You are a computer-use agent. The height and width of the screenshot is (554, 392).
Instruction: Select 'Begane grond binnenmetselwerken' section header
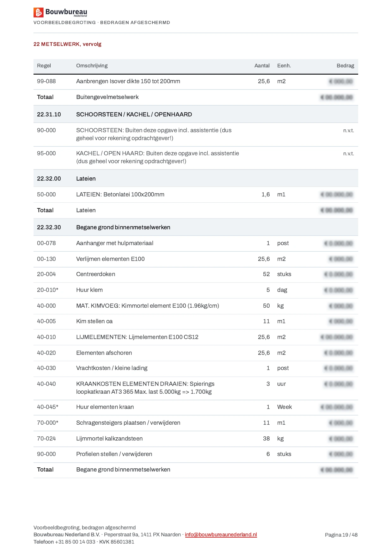pos(123,227)
